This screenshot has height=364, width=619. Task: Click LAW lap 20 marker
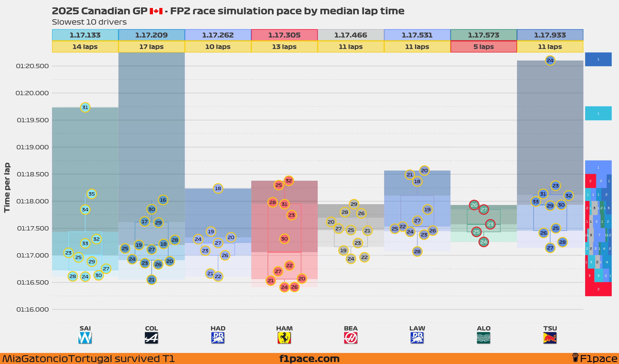pyautogui.click(x=424, y=171)
